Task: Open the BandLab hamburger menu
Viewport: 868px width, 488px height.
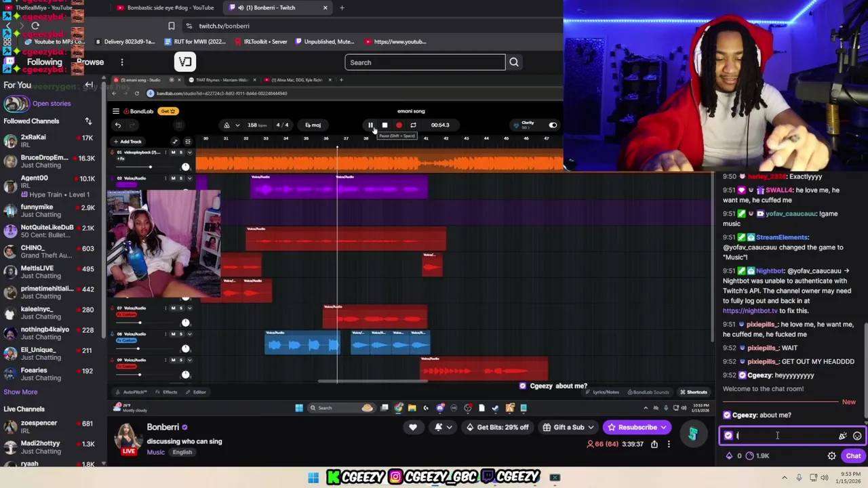Action: [x=116, y=111]
